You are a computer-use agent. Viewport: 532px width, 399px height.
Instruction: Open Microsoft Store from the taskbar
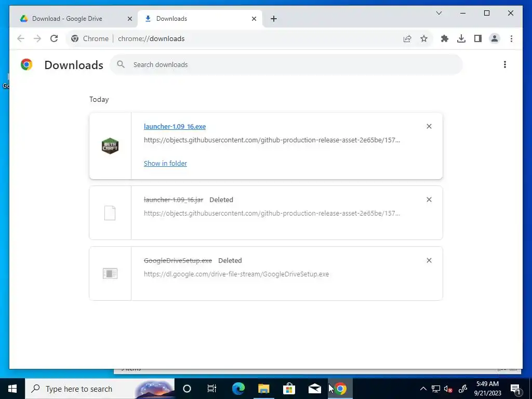(x=289, y=389)
